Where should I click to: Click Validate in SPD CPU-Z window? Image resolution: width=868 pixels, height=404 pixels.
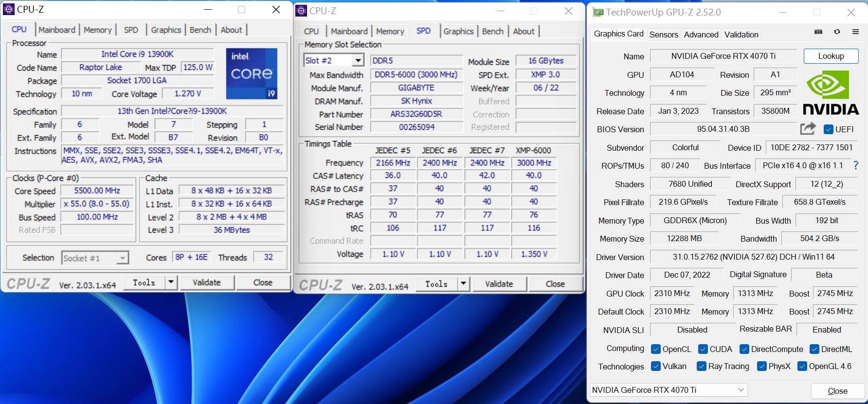[499, 284]
